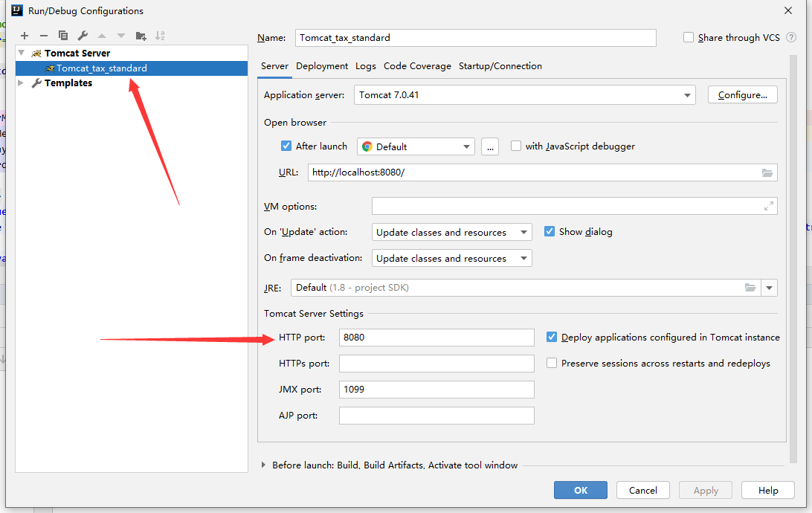
Task: Enable Preserve sessions across restarts and redeploys
Action: (x=552, y=364)
